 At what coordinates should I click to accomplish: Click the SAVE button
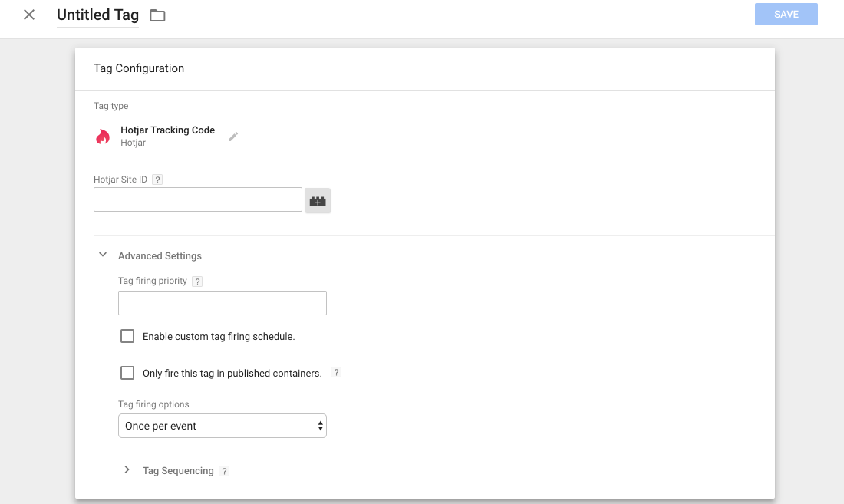click(x=786, y=15)
